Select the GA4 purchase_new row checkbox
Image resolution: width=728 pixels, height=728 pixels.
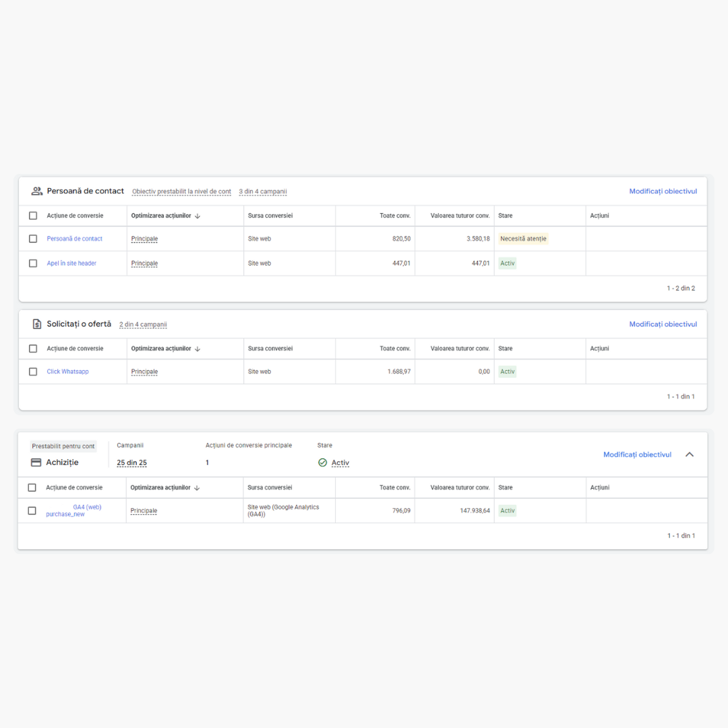pyautogui.click(x=32, y=511)
